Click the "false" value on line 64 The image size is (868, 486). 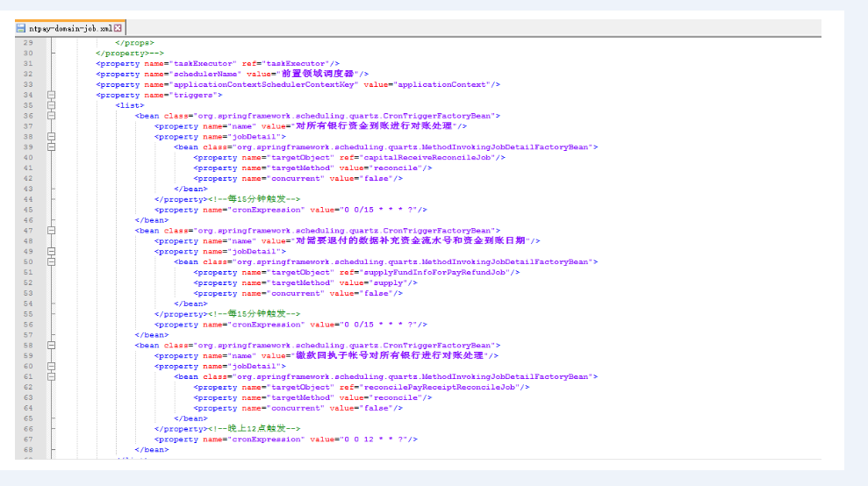pyautogui.click(x=377, y=409)
